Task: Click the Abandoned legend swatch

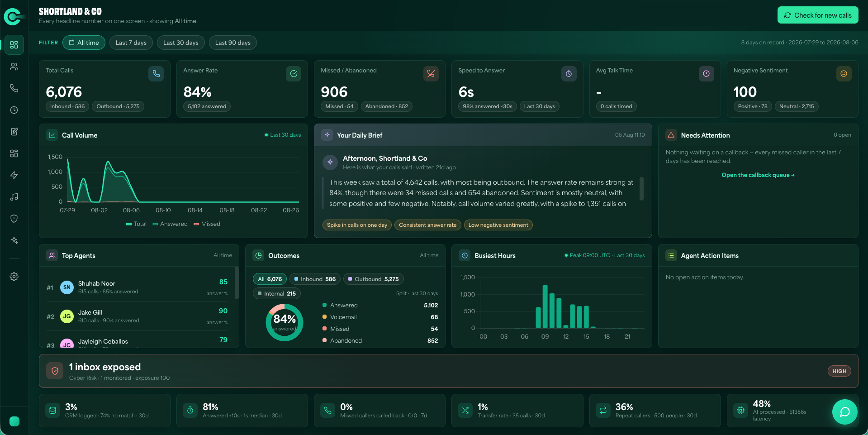Action: 324,340
